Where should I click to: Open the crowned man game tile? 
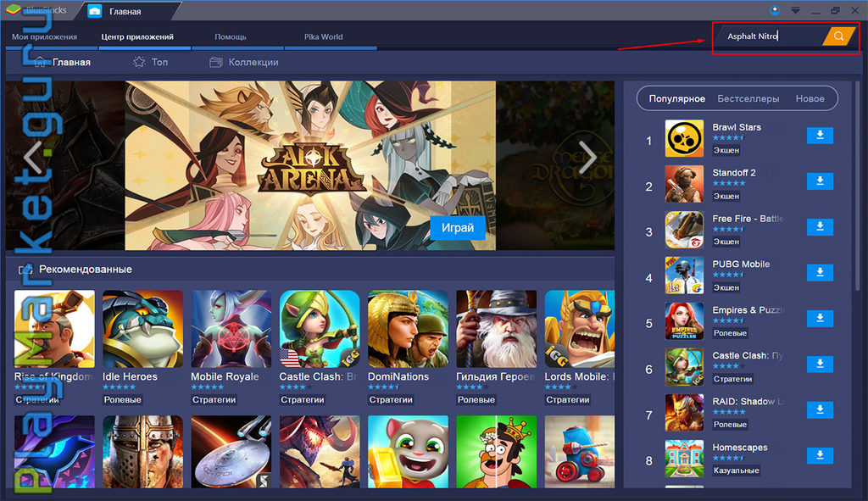point(497,452)
